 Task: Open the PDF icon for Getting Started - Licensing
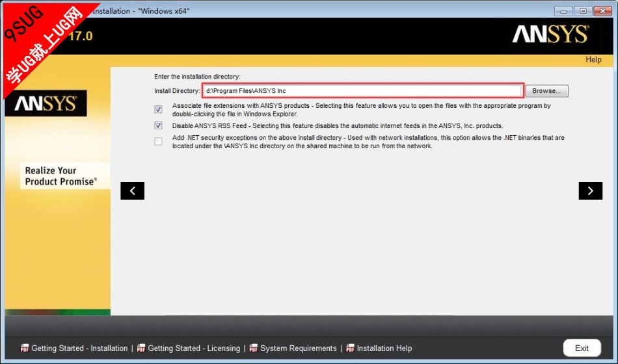(x=141, y=348)
